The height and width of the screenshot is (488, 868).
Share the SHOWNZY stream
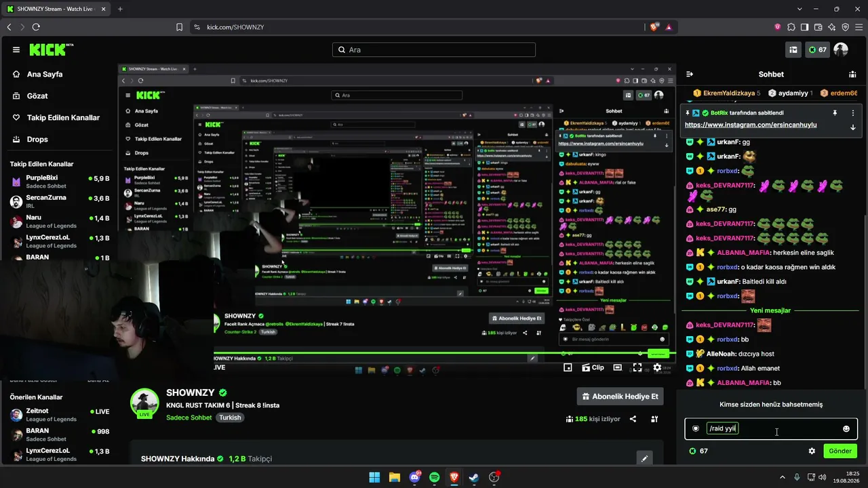click(633, 419)
